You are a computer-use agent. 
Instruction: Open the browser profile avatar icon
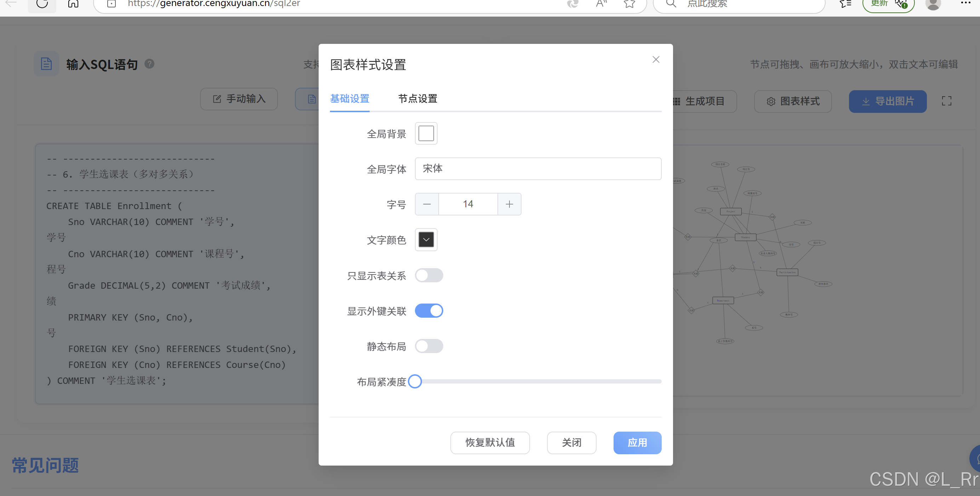(933, 4)
